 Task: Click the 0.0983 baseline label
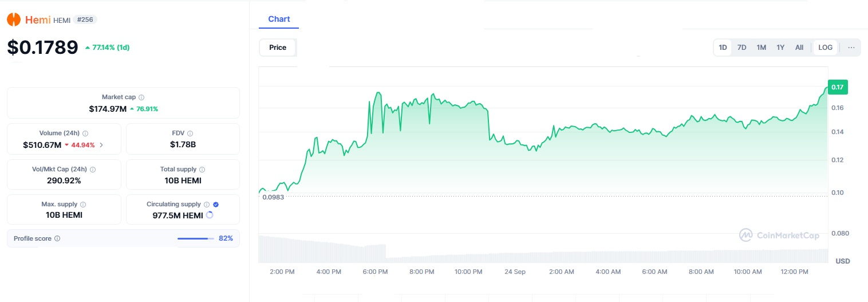[x=273, y=197]
